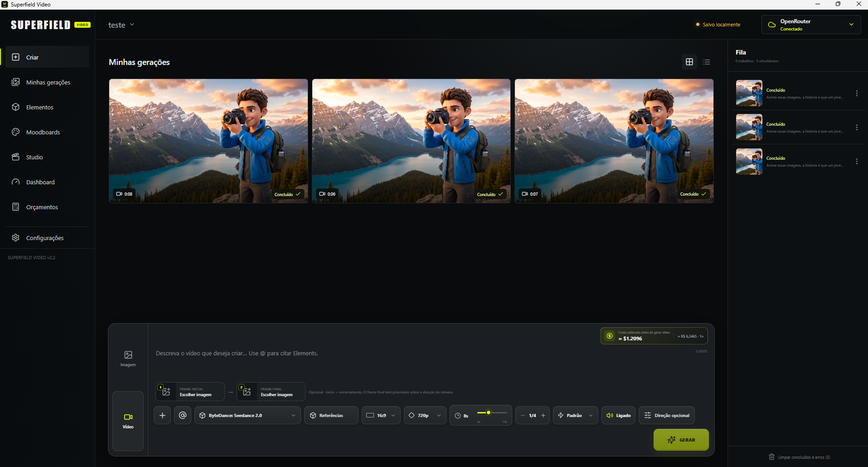
Task: Open the 16:9 aspect ratio dropdown
Action: (381, 415)
